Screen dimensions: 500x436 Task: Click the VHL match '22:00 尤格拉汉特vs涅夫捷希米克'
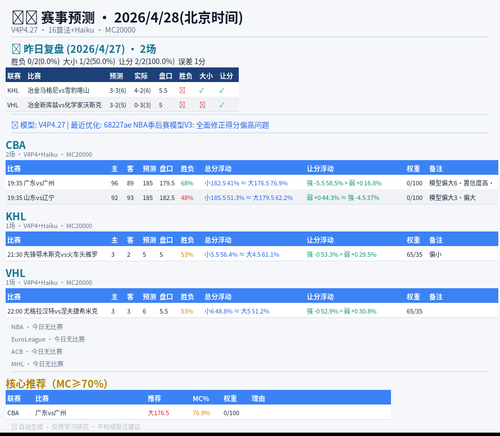click(52, 311)
